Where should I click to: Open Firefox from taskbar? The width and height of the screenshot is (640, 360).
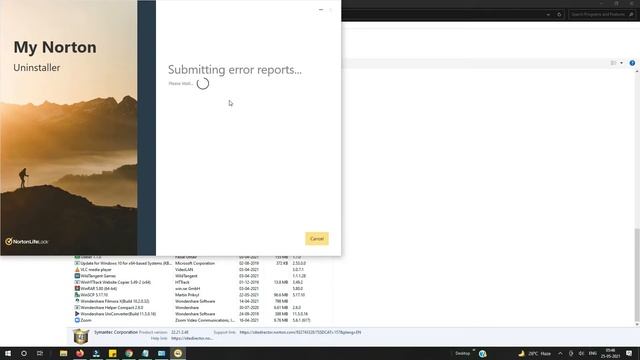80,353
